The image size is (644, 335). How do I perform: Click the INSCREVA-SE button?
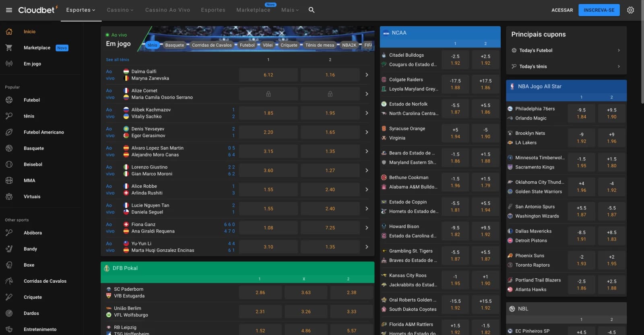click(x=599, y=10)
